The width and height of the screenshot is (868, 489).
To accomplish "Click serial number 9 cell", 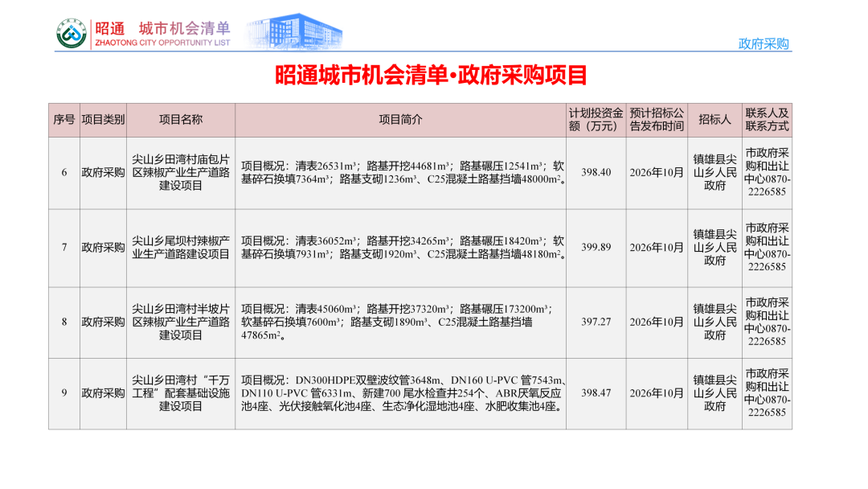I will [x=64, y=393].
